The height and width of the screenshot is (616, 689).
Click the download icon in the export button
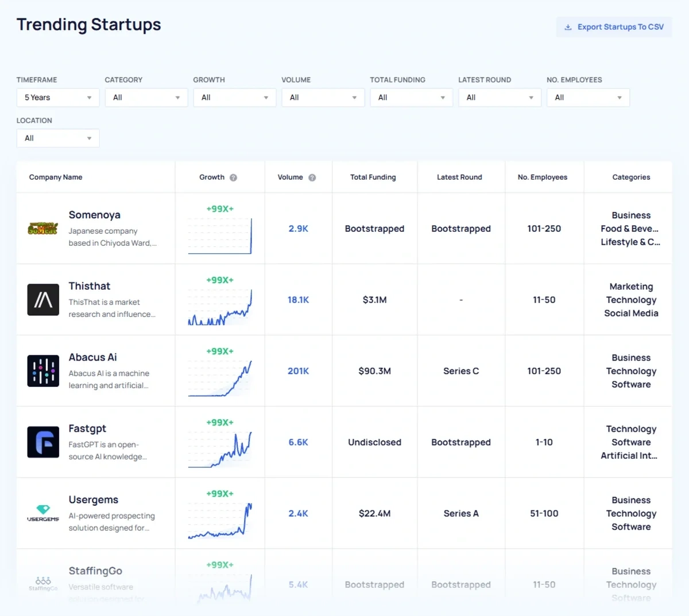568,27
